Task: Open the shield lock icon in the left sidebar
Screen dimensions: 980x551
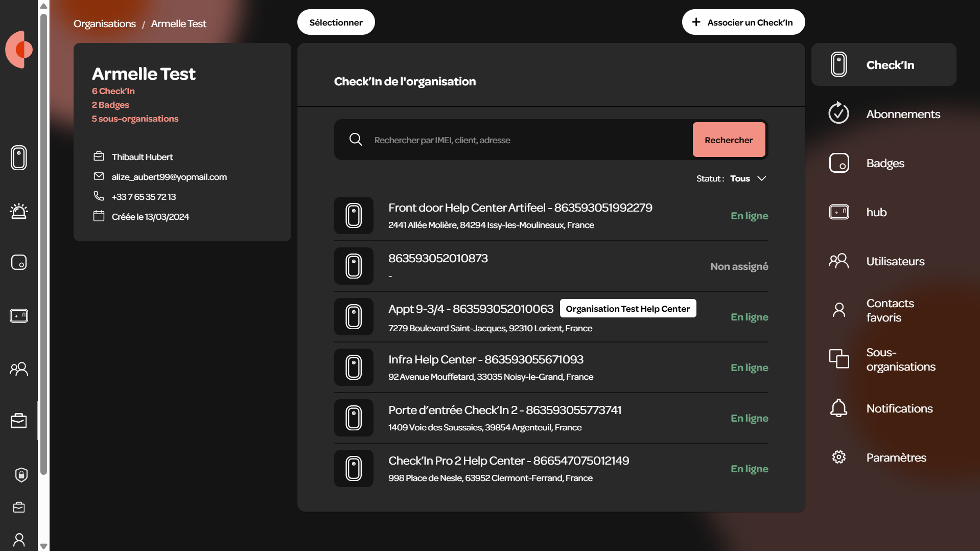Action: point(21,475)
